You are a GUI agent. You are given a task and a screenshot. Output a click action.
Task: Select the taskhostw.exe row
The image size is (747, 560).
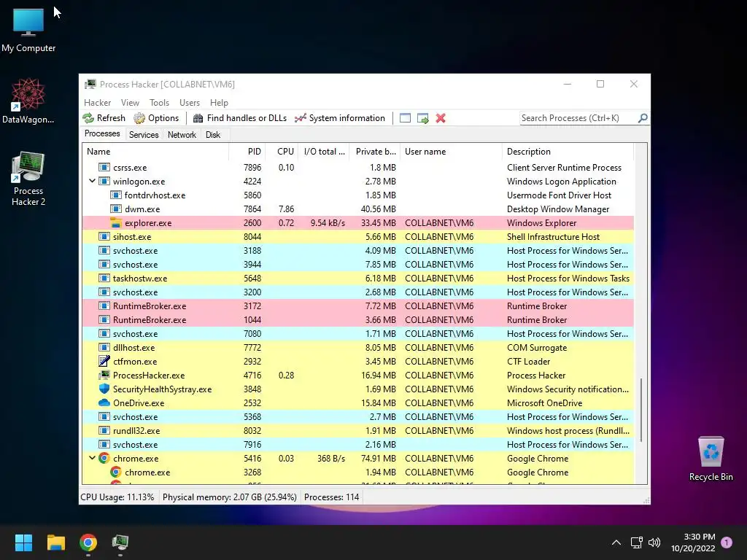(x=357, y=278)
